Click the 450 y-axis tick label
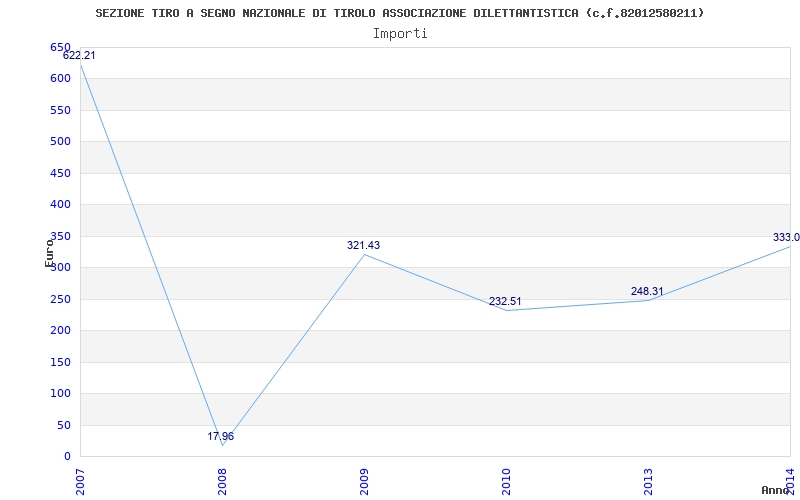Viewport: 800px width, 500px height. point(60,173)
